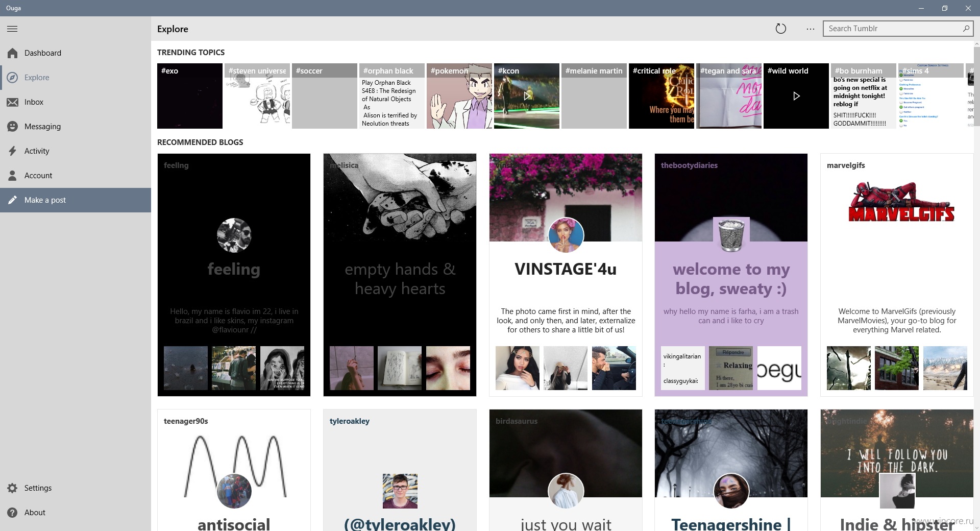Viewport: 980px width, 531px height.
Task: Click the TRENDING TOPICS heading
Action: click(191, 52)
